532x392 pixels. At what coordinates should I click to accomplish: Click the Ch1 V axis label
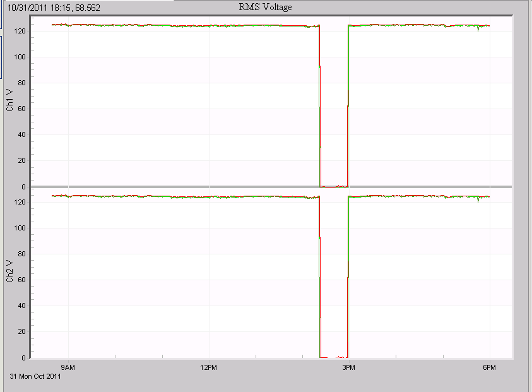pyautogui.click(x=9, y=96)
